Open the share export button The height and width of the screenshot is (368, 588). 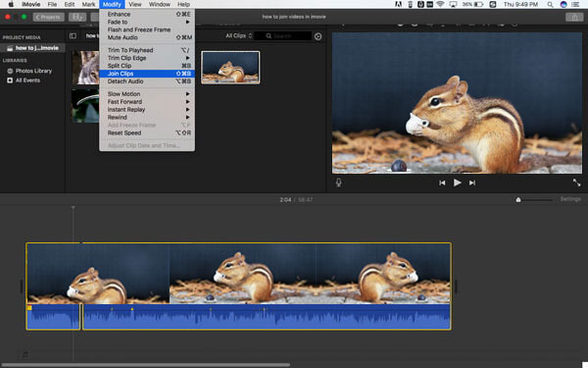(x=574, y=17)
